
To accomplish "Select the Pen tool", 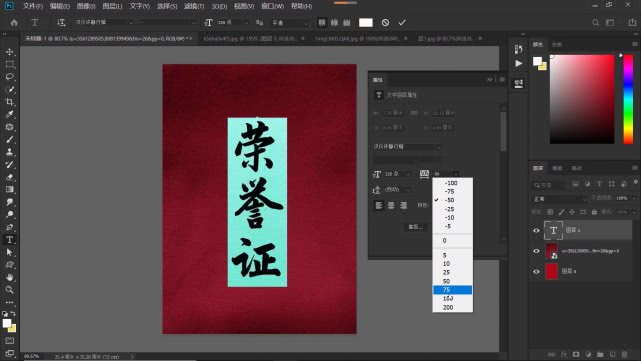I will tap(9, 227).
